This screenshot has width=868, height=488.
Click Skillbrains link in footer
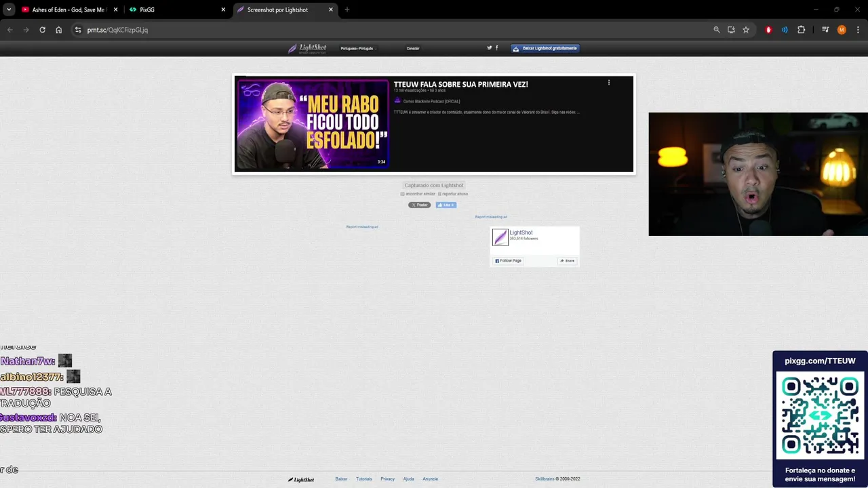(x=545, y=479)
